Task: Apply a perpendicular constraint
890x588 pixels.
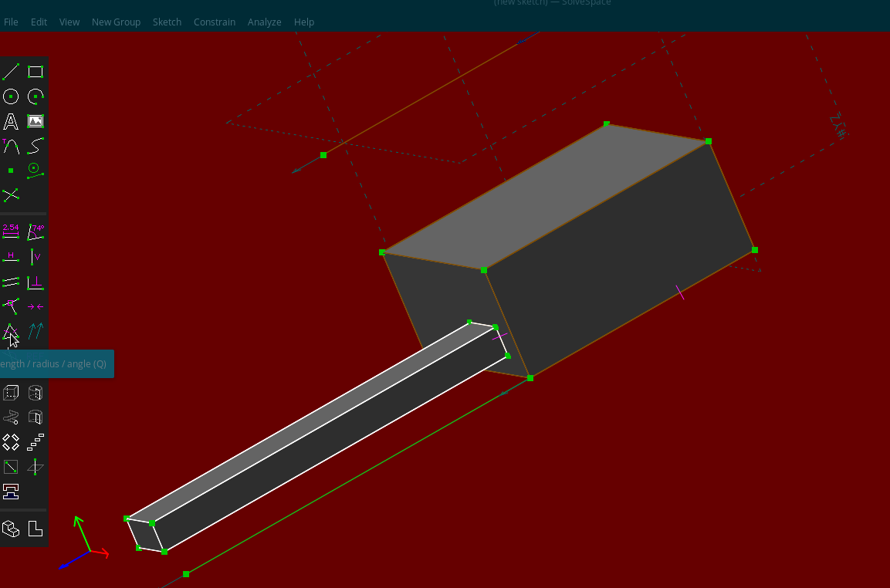Action: click(x=35, y=282)
